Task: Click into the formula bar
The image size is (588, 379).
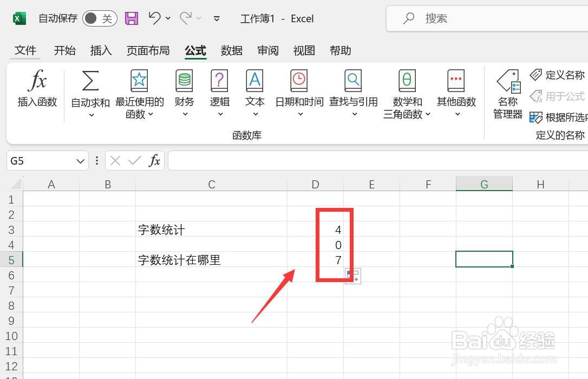Action: pyautogui.click(x=378, y=161)
